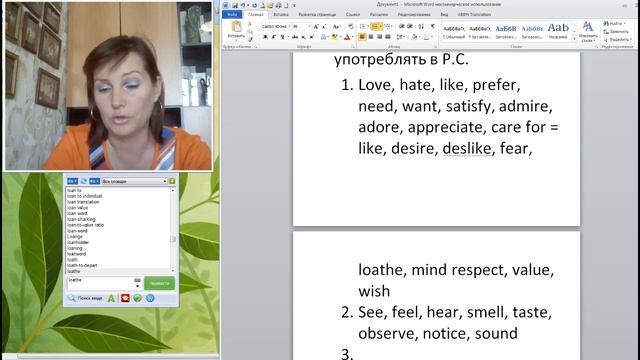Toggle italic formatting in Word ribbon
The height and width of the screenshot is (360, 640).
point(273,37)
